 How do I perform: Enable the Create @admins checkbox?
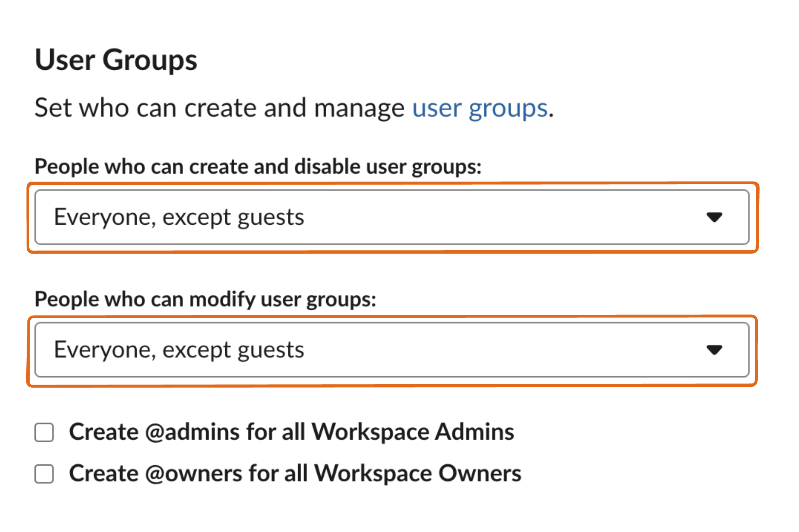click(x=44, y=433)
